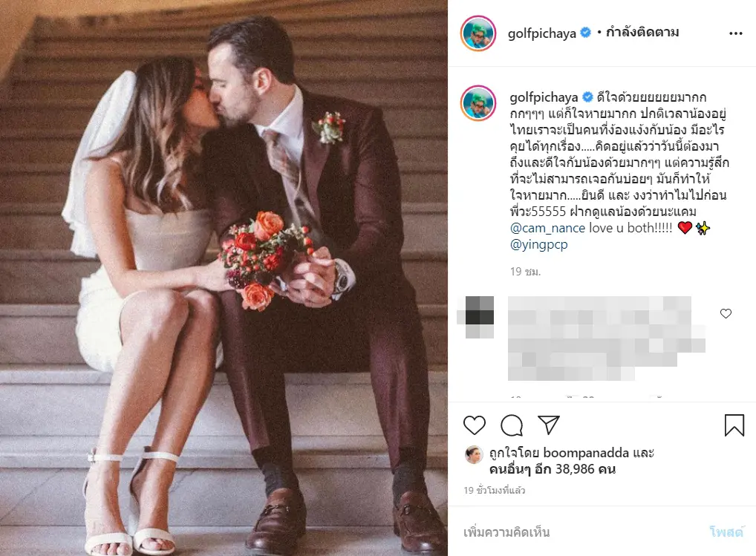Focus the เพิ่มความคิดเห็น comment field
The height and width of the screenshot is (556, 756).
pos(581,532)
